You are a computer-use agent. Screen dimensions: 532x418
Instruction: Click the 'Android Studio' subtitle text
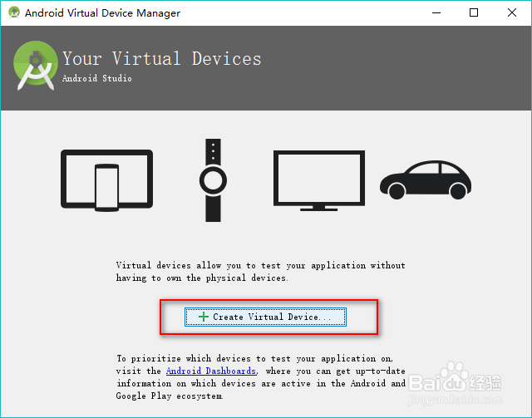coord(96,78)
